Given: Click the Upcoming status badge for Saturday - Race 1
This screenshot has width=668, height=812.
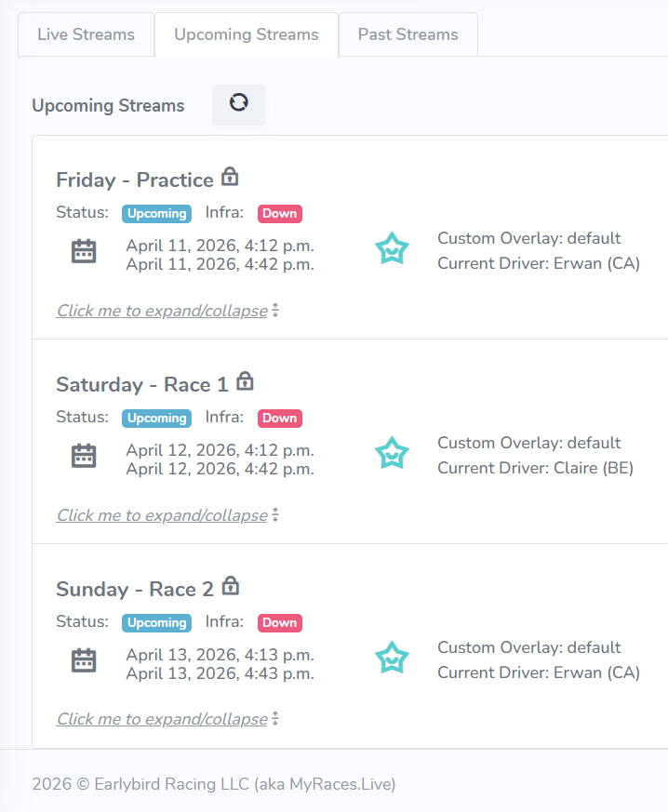Looking at the screenshot, I should coord(156,419).
